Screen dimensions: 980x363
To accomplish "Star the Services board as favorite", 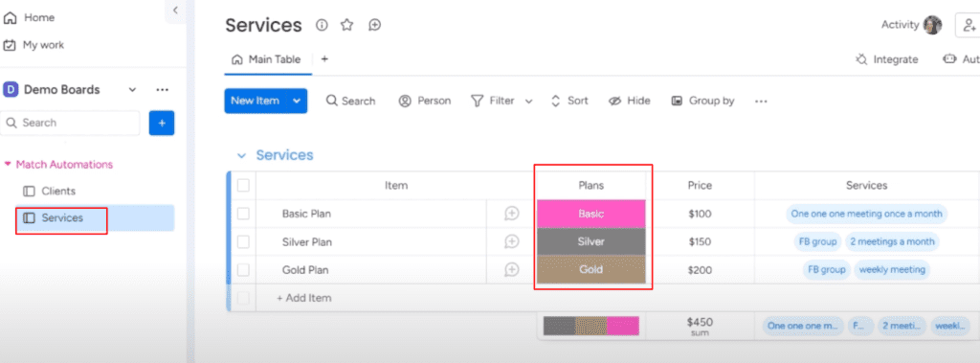I will (x=346, y=25).
